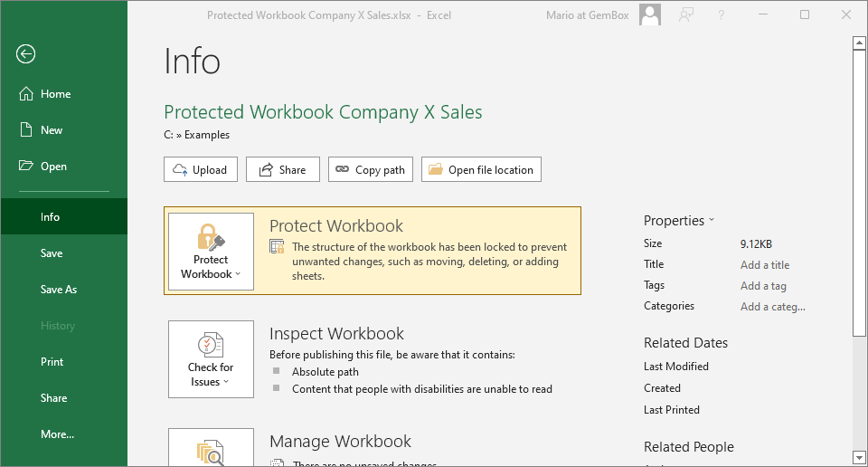Click the scrollbar down arrow
This screenshot has width=868, height=467.
click(x=859, y=457)
